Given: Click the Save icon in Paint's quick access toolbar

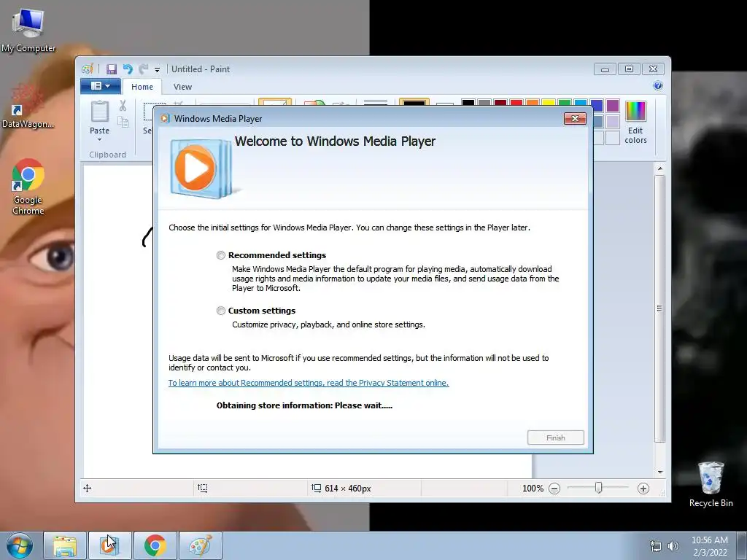Looking at the screenshot, I should pyautogui.click(x=111, y=69).
